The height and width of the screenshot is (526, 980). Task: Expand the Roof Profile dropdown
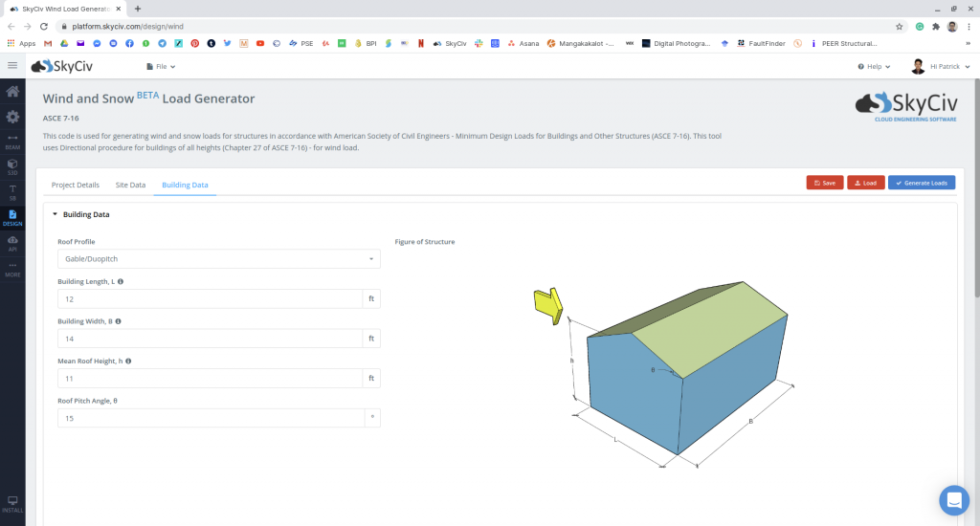coord(218,259)
